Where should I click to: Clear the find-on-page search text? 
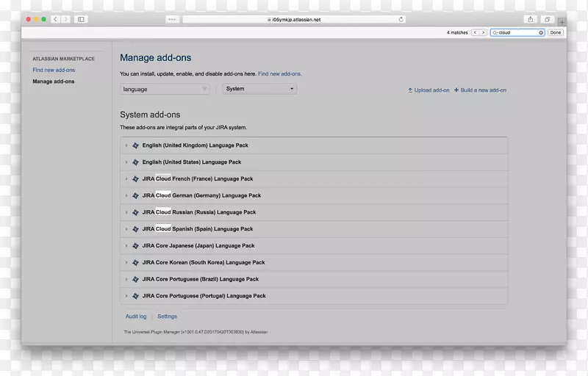[x=541, y=32]
